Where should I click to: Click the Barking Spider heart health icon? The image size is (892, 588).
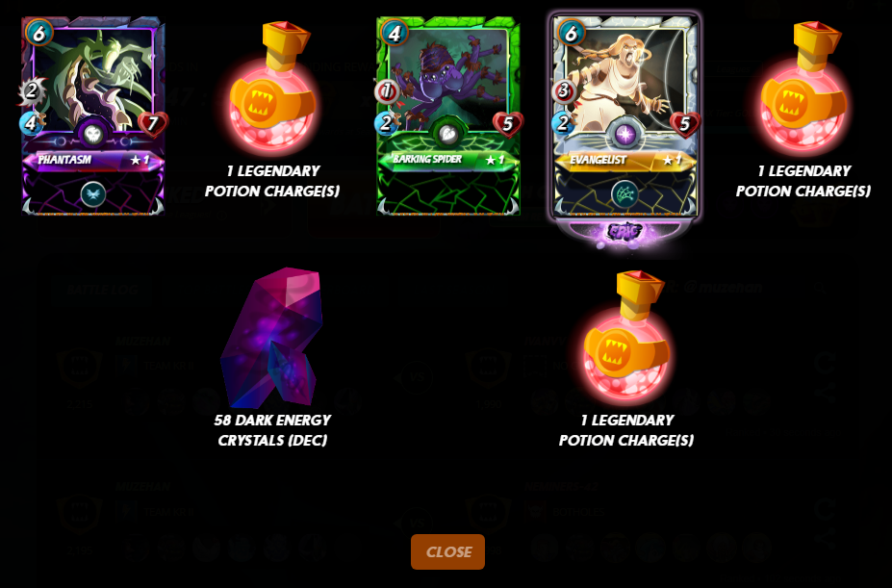tap(507, 124)
